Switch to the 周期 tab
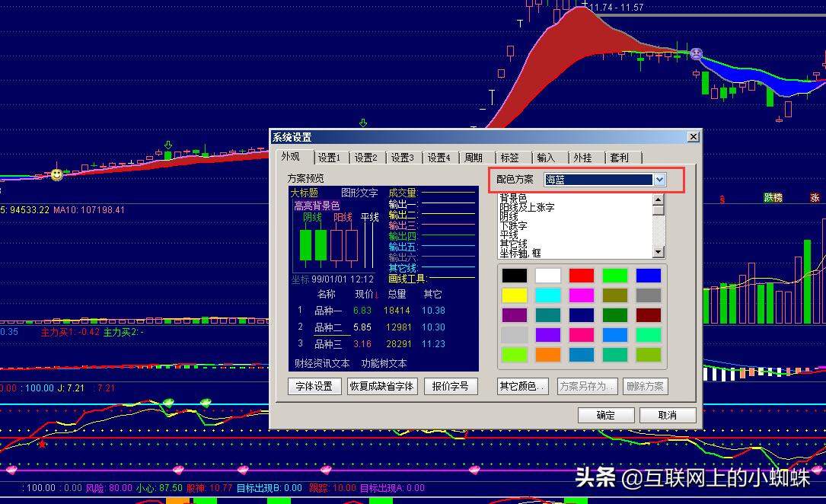The width and height of the screenshot is (826, 504). (x=473, y=158)
